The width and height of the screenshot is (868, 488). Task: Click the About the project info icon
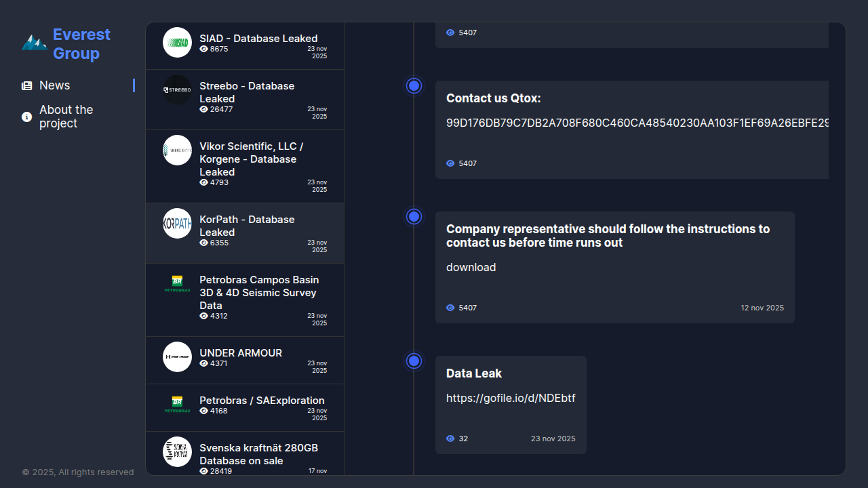tap(27, 117)
